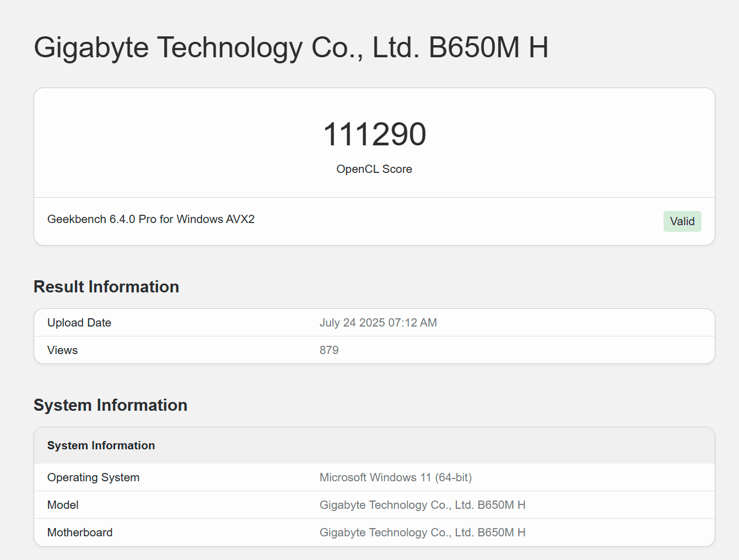
Task: Click the green Valid badge
Action: click(x=682, y=221)
